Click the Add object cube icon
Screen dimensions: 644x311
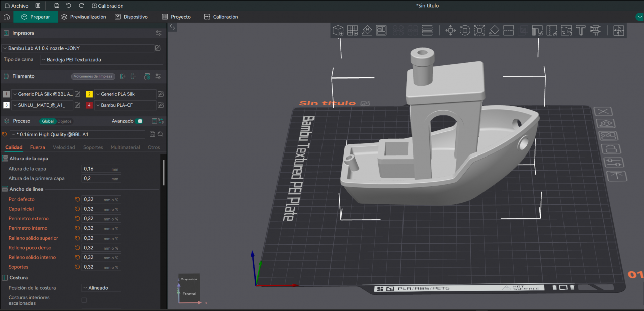(338, 31)
